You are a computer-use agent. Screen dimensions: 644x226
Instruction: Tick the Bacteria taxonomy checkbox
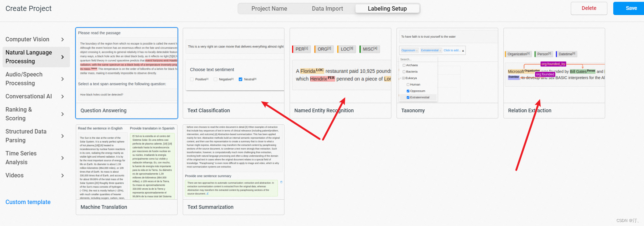[x=404, y=72]
